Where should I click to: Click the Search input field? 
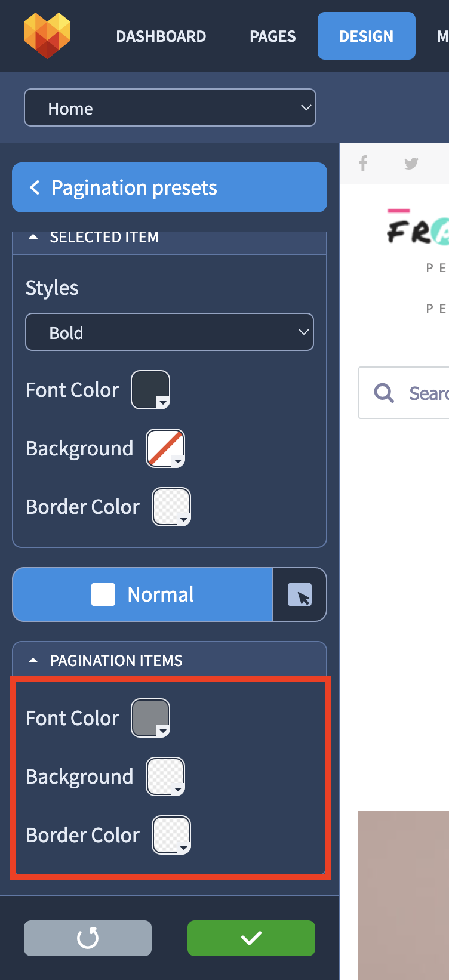(x=404, y=393)
